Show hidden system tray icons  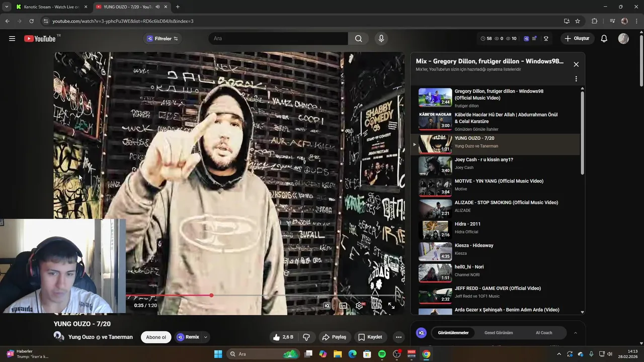tap(558, 354)
